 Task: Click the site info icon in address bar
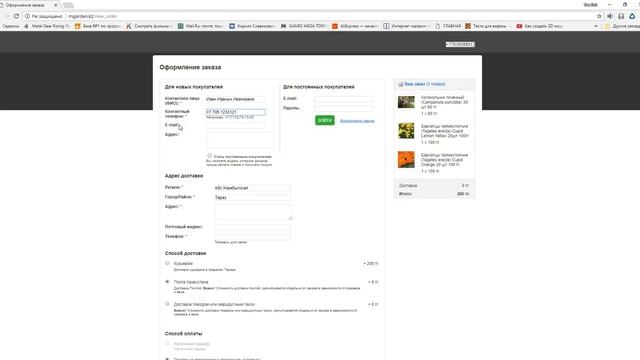27,16
